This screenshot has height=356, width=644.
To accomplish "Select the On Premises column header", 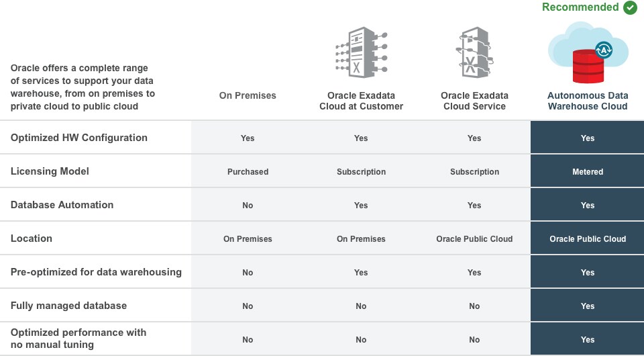I will pos(248,95).
